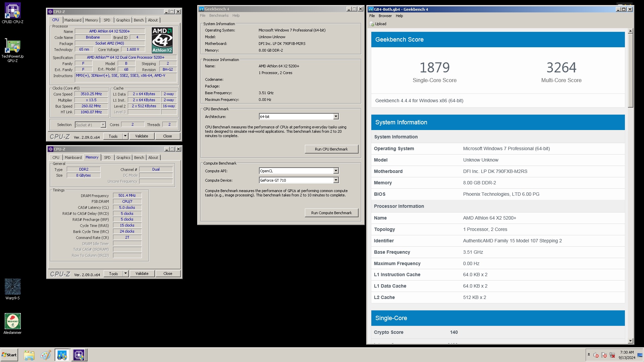Click Validate in top CPU-Z window

point(142,136)
